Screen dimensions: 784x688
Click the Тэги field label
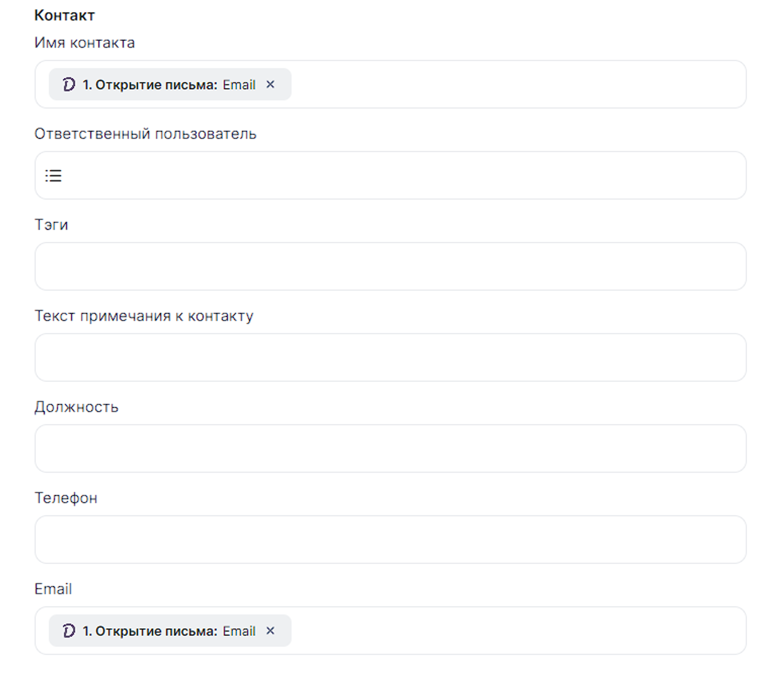click(x=51, y=225)
